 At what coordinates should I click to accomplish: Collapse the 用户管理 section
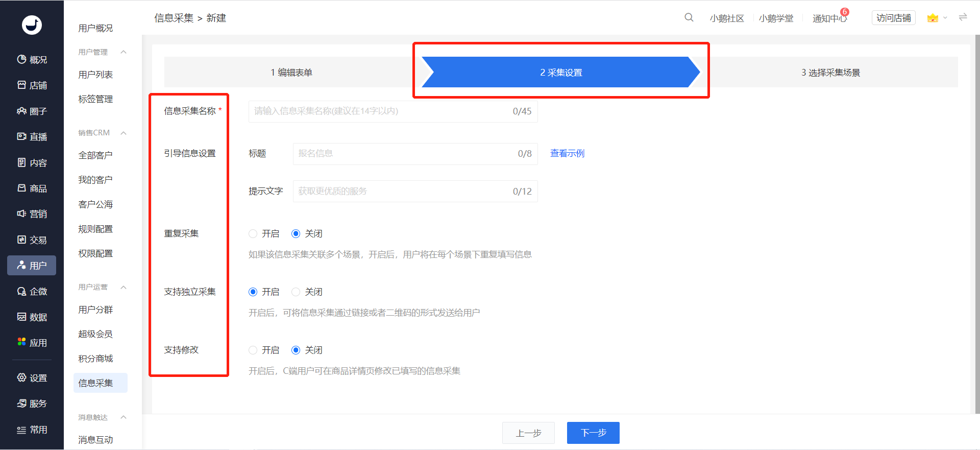[x=123, y=52]
